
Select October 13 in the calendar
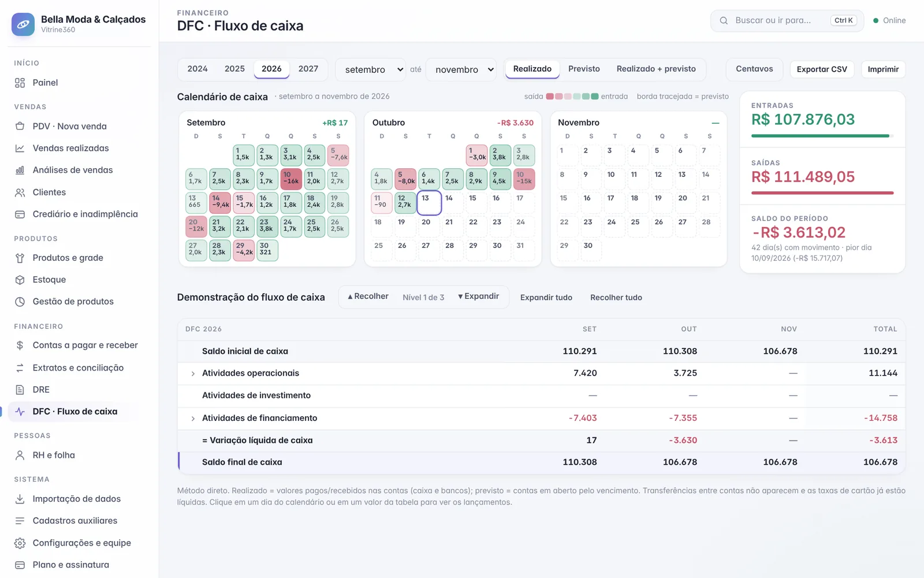click(x=429, y=203)
